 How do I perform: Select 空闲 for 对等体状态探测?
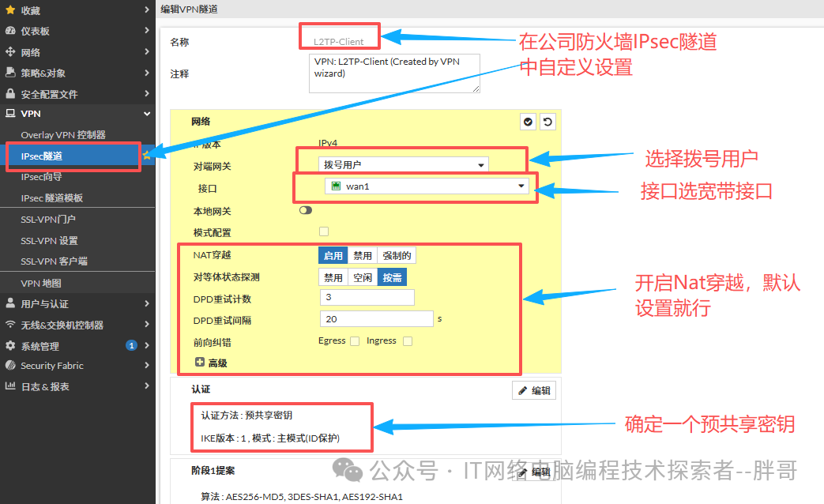(363, 277)
